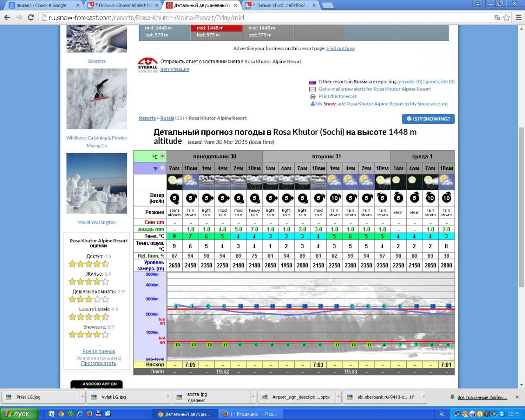Viewport: 525px width, 420px height.
Task: Go back with the browser back arrow
Action: (7, 17)
